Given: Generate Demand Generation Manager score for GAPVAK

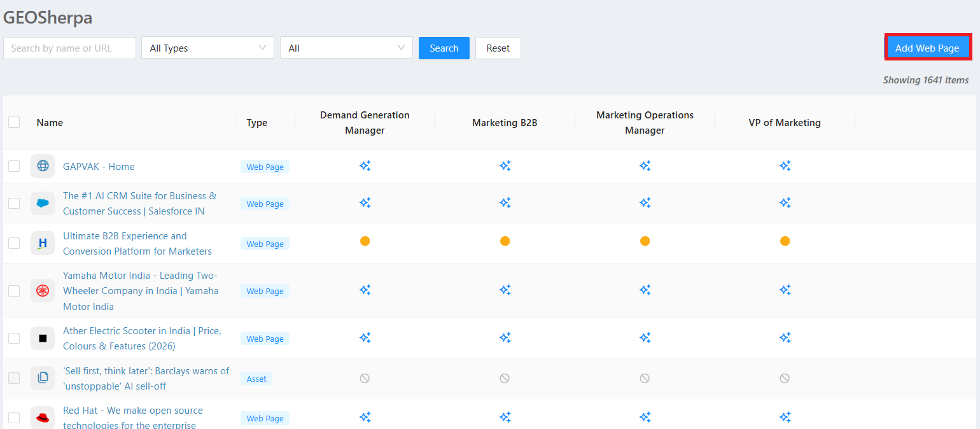Looking at the screenshot, I should pyautogui.click(x=365, y=166).
